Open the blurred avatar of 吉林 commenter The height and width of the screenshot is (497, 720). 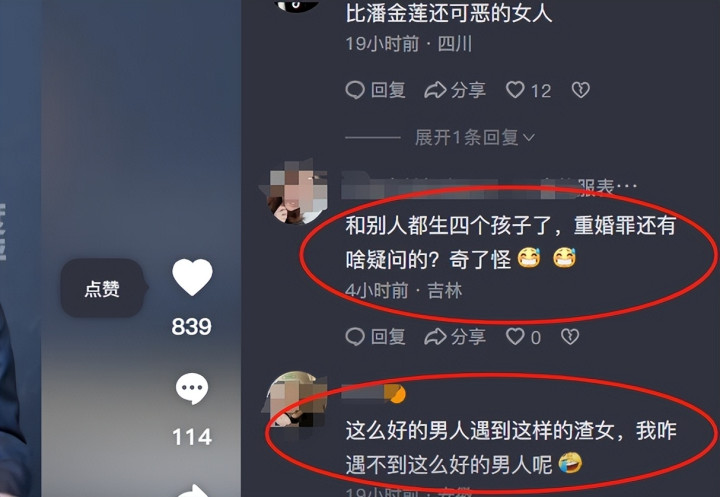click(x=297, y=192)
